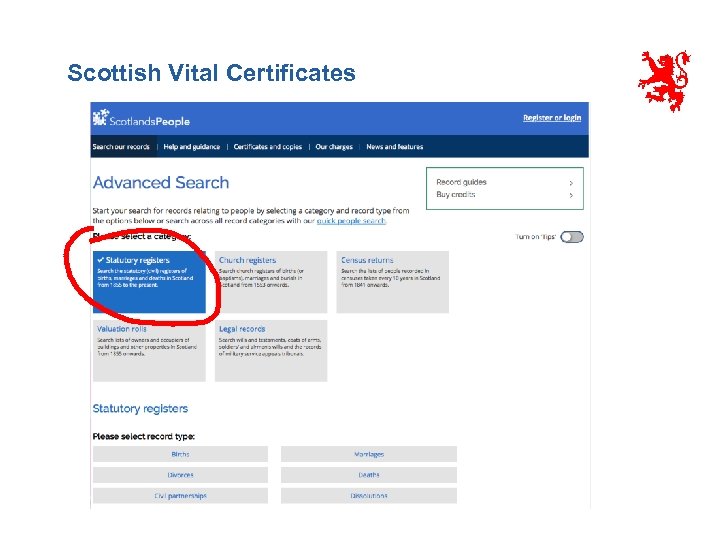Open the Certificates and copies menu

(x=268, y=147)
